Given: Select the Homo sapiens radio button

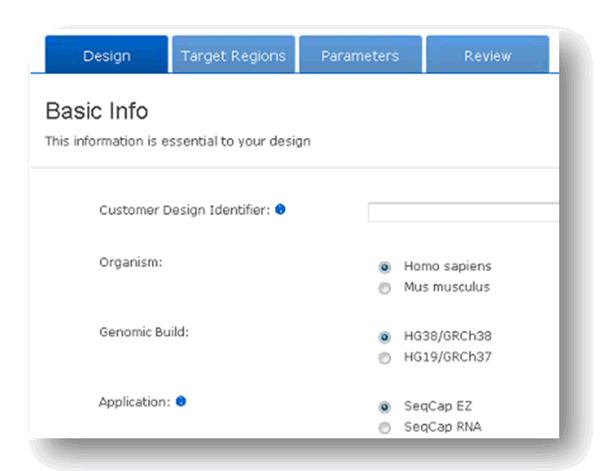Looking at the screenshot, I should [x=384, y=268].
